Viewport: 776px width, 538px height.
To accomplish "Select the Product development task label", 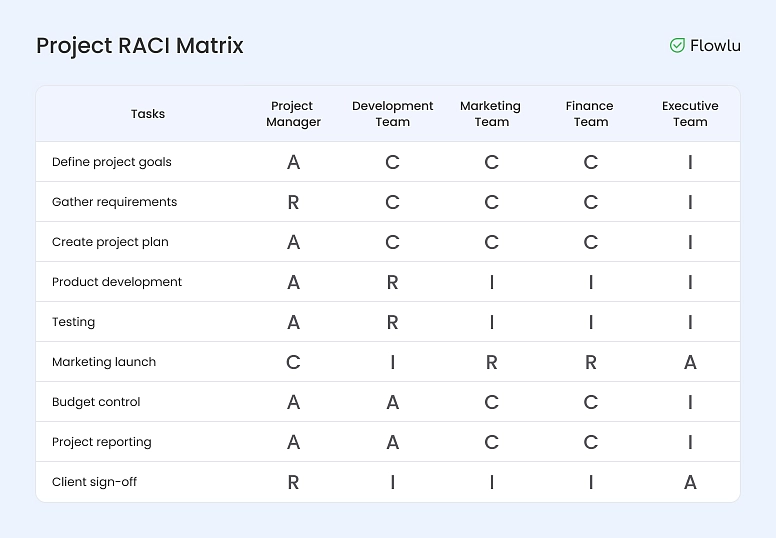I will click(x=117, y=282).
